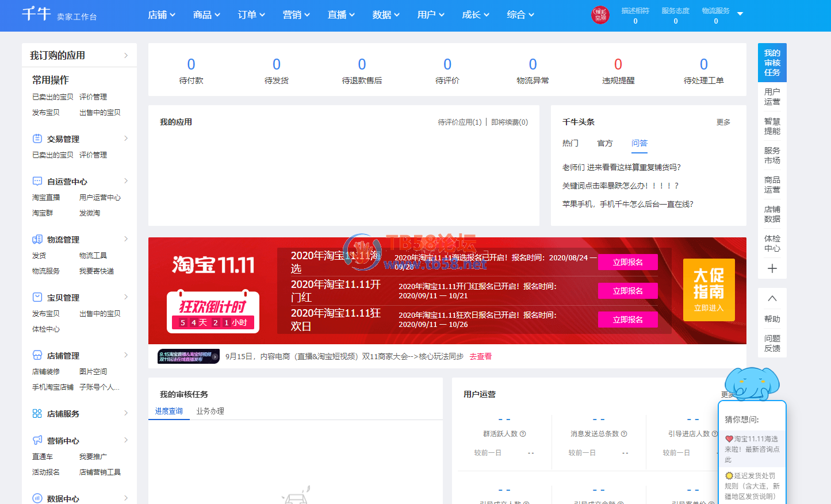Click assistant suggestion 延迟发货处罚规则
Image resolution: width=831 pixels, height=504 pixels.
[x=752, y=486]
